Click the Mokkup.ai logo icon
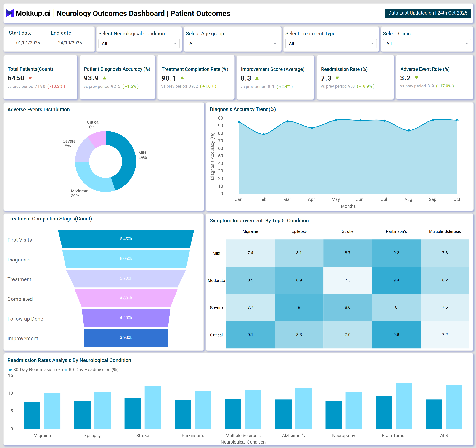The image size is (476, 448). 10,13
